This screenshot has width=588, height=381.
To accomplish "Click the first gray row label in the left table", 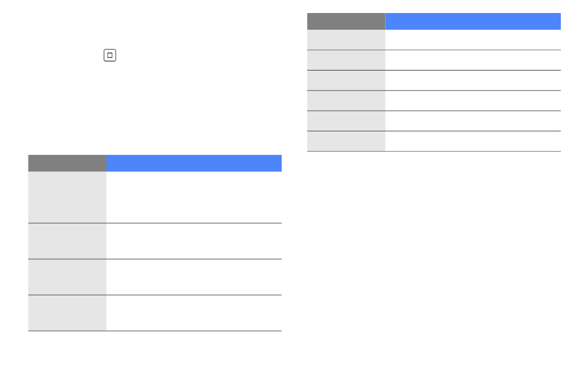I will (67, 197).
